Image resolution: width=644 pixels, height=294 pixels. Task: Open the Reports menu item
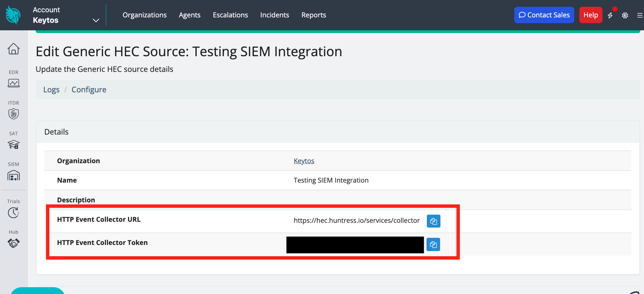tap(313, 15)
